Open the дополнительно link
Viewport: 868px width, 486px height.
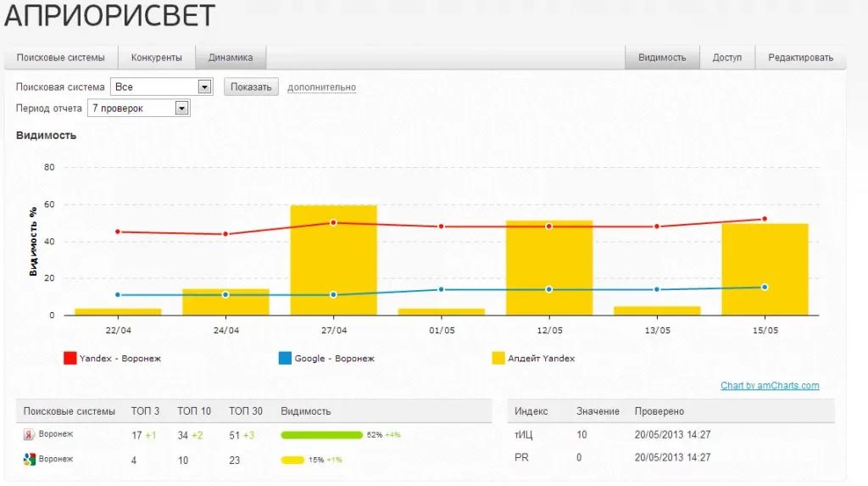[x=321, y=87]
